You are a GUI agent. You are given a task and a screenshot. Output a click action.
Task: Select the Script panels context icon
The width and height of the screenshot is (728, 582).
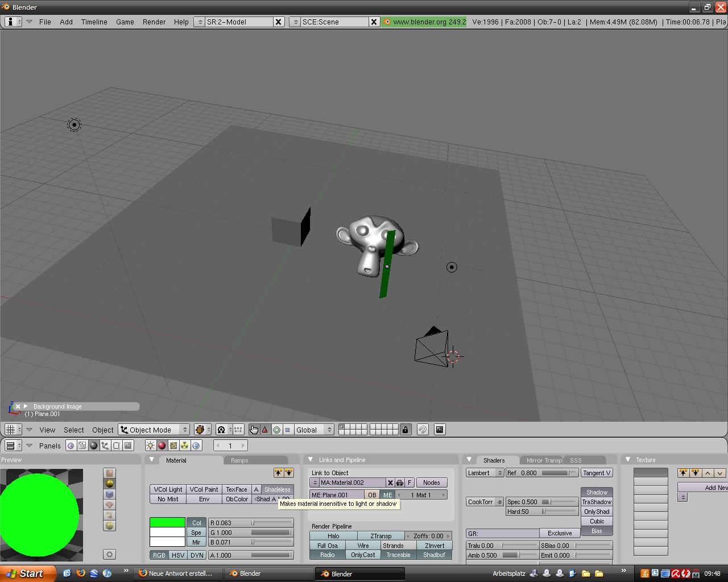pos(82,446)
